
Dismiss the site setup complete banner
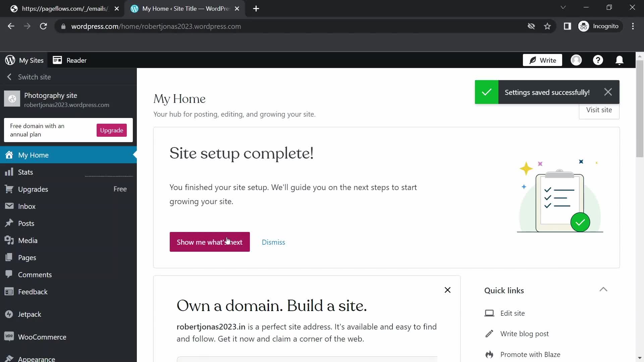tap(273, 242)
